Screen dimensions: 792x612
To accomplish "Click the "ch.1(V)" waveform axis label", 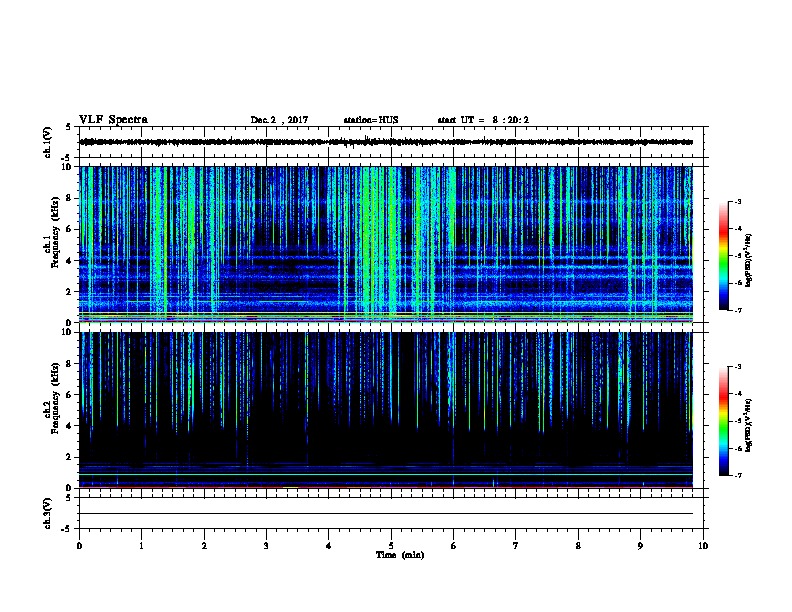I will coord(47,142).
